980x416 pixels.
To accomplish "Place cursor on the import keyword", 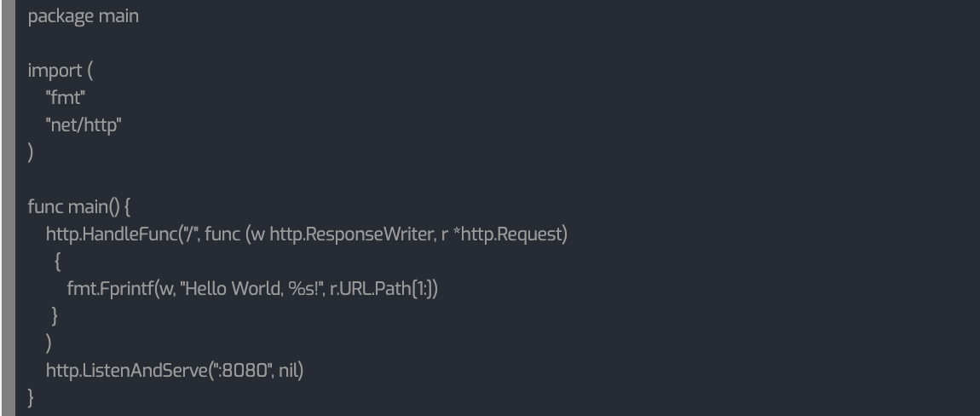I will [55, 71].
